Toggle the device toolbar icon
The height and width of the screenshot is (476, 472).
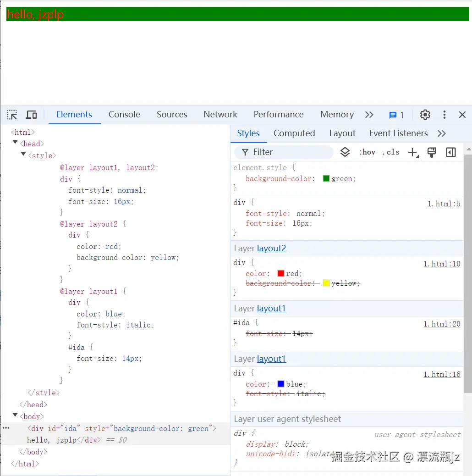tap(31, 115)
